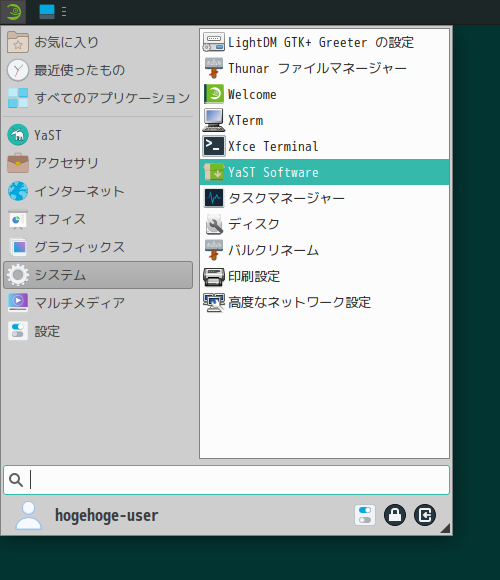Select the インターネット category
This screenshot has height=580, width=500.
[x=98, y=191]
